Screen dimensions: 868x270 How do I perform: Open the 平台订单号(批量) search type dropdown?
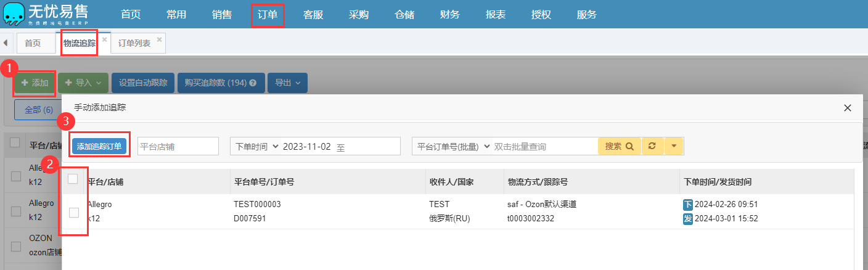tap(453, 147)
